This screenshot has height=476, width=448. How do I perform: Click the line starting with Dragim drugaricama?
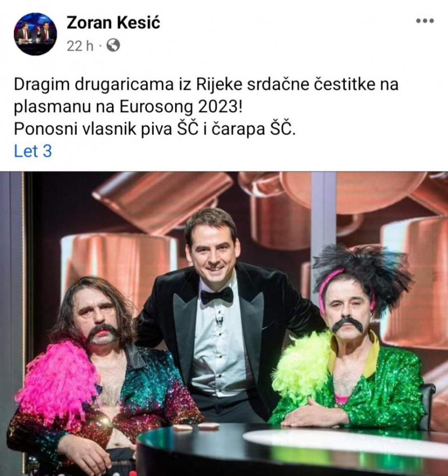206,84
